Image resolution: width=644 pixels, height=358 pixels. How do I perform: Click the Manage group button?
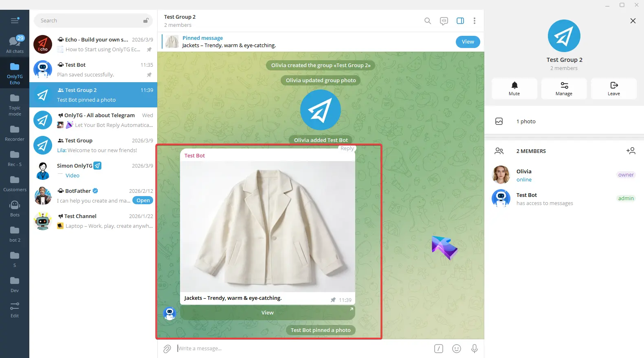(564, 88)
